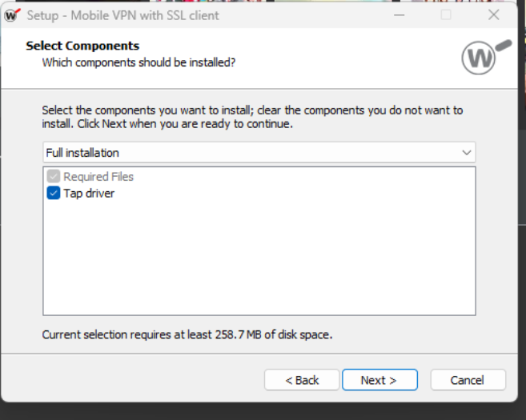The height and width of the screenshot is (420, 526).
Task: Click the WatchGuard icon in the title bar
Action: tap(12, 15)
